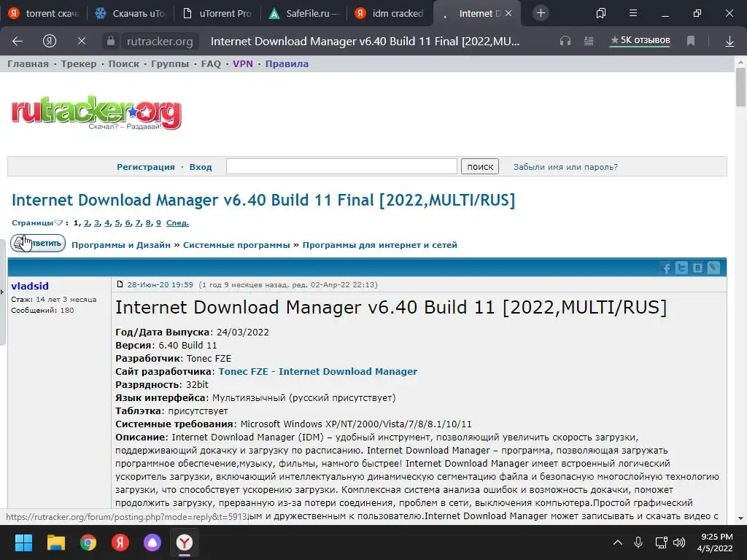The height and width of the screenshot is (560, 747).
Task: Go back with the browser back arrow
Action: pyautogui.click(x=18, y=42)
